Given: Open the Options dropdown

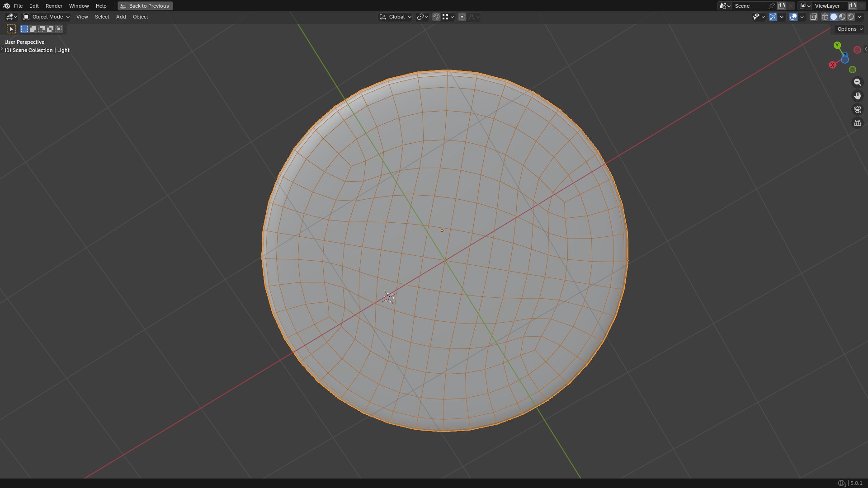Looking at the screenshot, I should pos(850,29).
